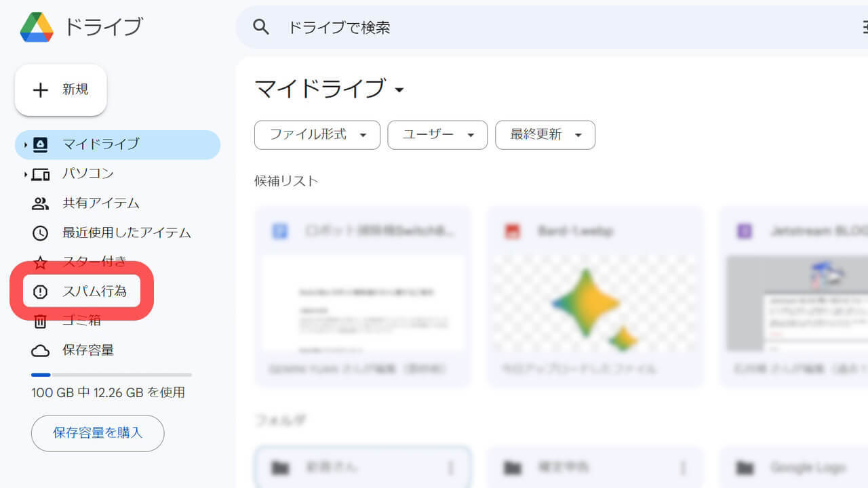Open the ユーザー filter dropdown
The height and width of the screenshot is (488, 868).
[437, 135]
